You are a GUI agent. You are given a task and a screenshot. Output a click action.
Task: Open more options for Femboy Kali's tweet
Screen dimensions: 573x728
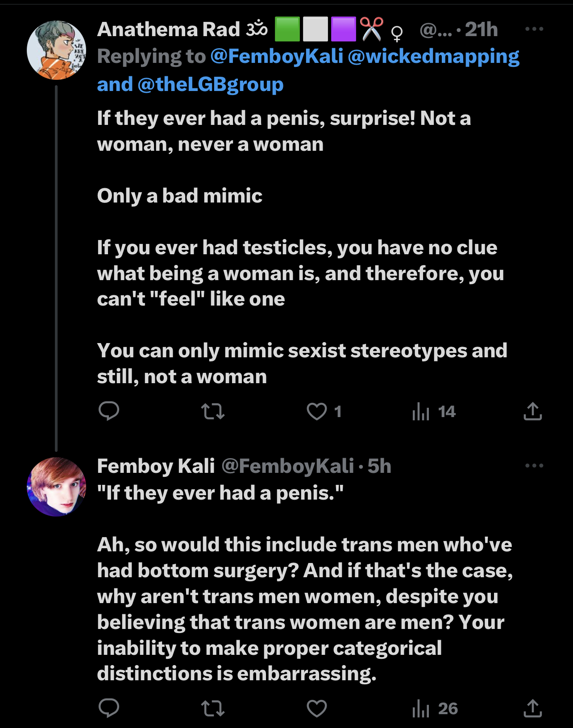coord(534,466)
